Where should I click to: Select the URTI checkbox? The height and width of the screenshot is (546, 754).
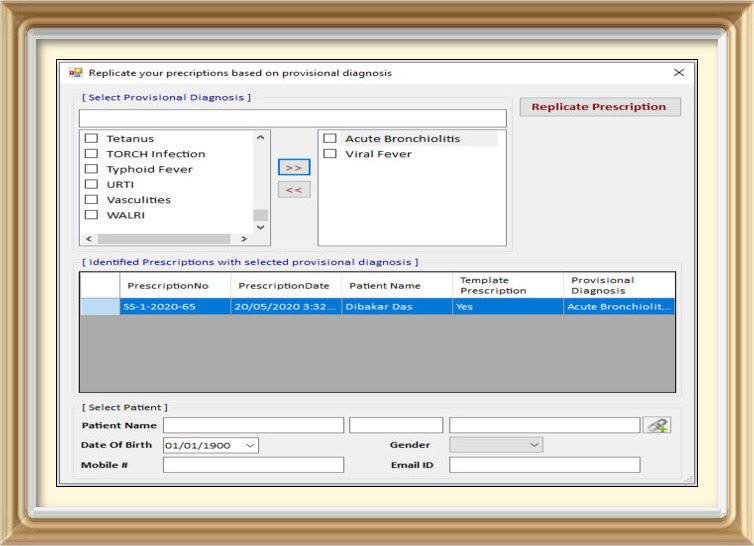[91, 185]
